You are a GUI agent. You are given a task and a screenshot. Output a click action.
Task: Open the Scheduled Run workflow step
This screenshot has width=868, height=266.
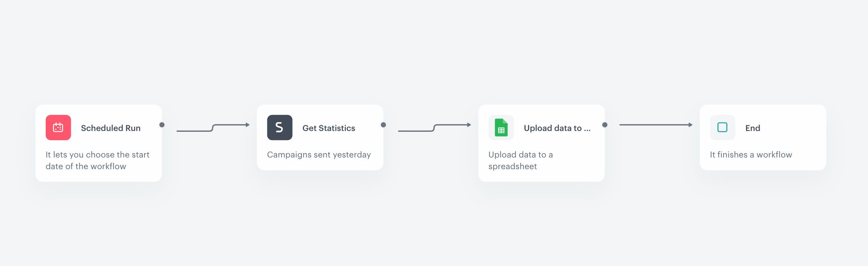click(x=98, y=143)
